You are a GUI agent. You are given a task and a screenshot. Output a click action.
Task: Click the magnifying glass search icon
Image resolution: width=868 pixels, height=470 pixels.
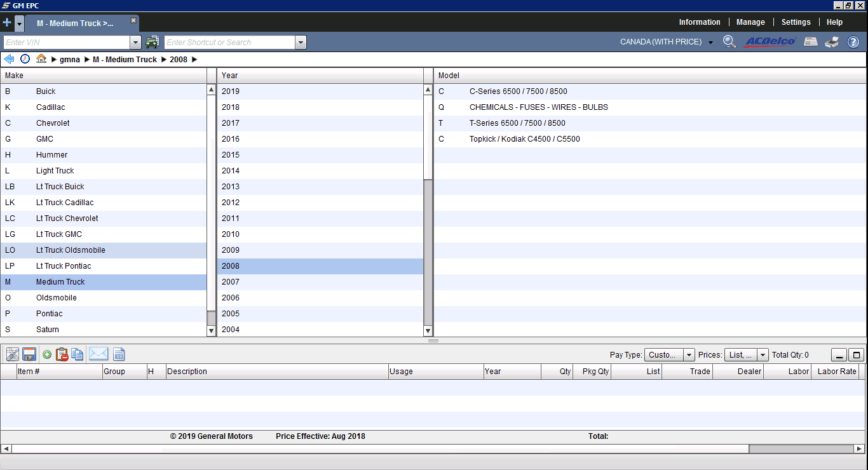coord(729,42)
